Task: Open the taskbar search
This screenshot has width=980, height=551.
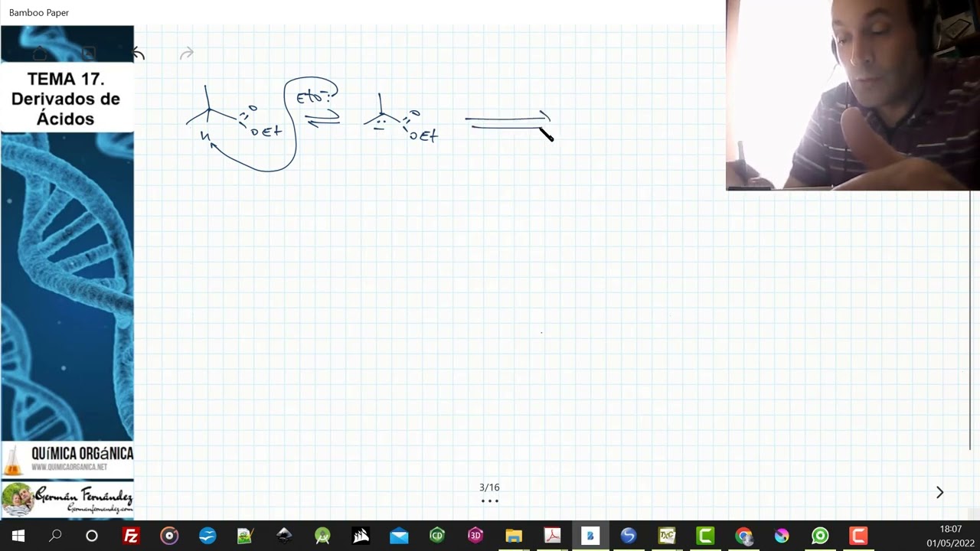Action: pos(55,536)
